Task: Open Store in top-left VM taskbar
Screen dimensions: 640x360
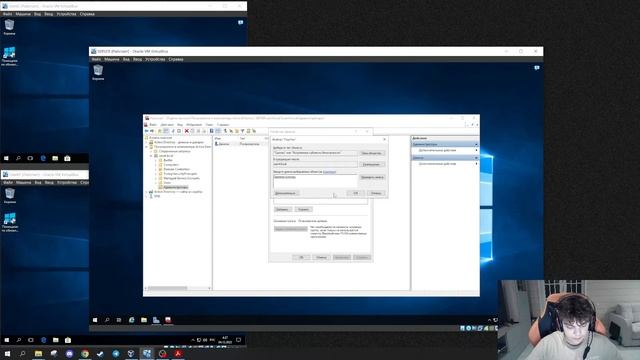Action: [67, 158]
